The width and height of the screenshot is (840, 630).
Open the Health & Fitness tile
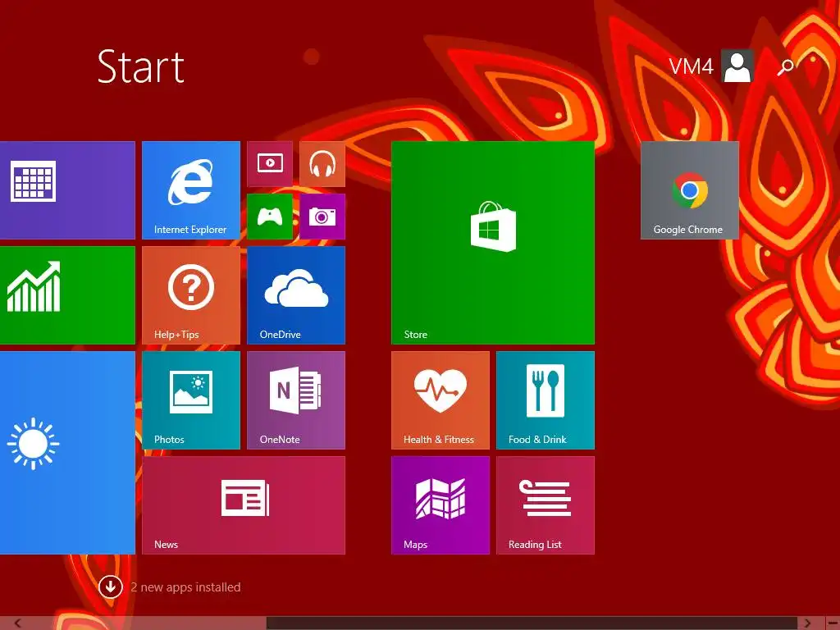tap(441, 400)
